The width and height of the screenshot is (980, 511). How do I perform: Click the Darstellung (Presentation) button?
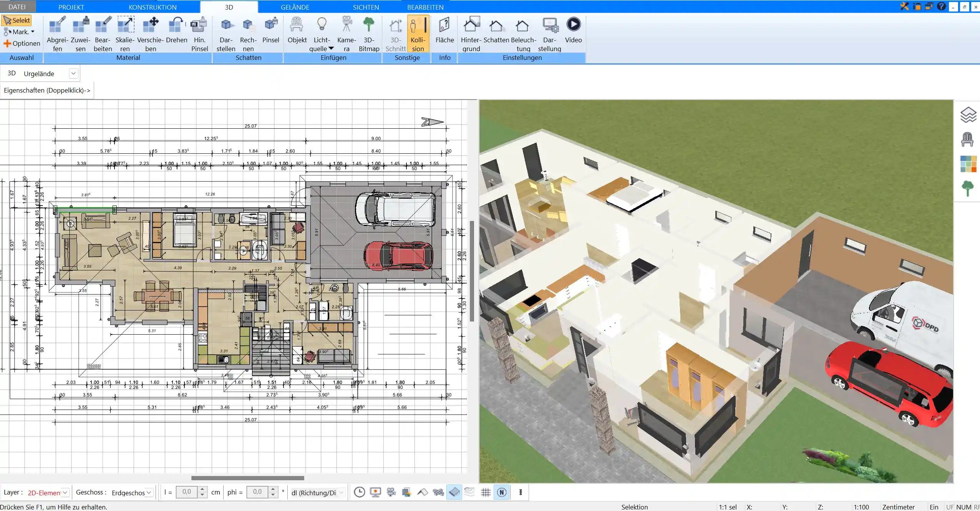tap(550, 32)
